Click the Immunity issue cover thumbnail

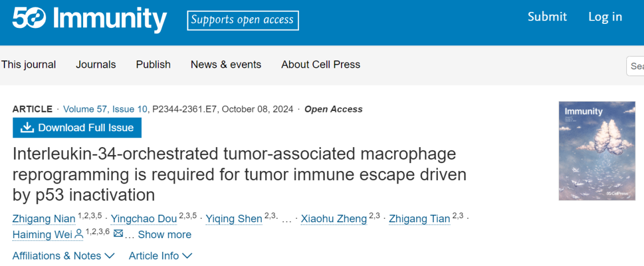coord(597,151)
